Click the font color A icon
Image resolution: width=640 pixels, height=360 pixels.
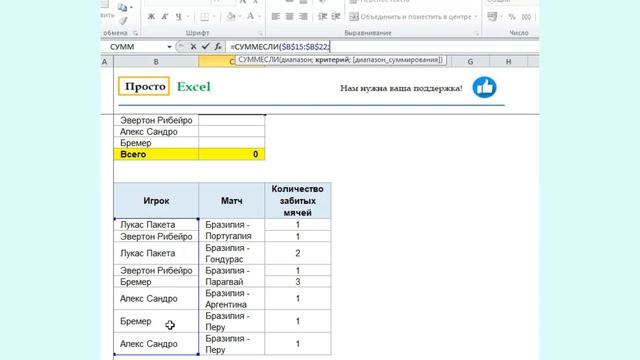pos(251,17)
